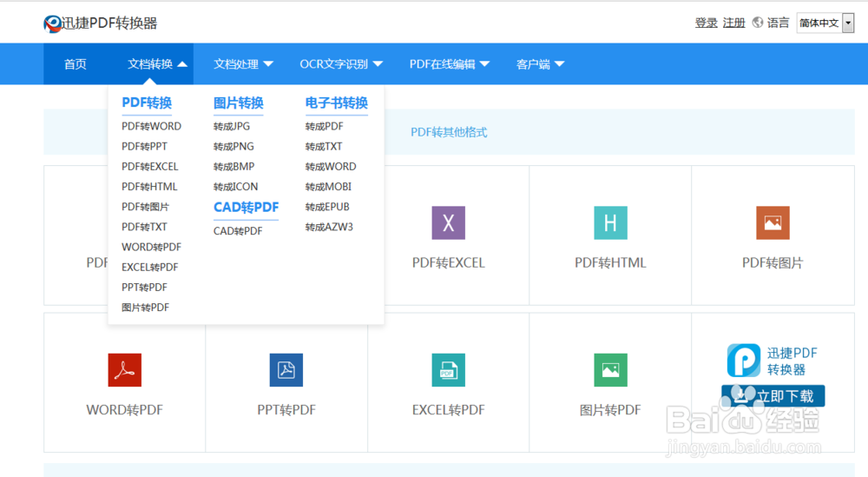Choose 转成MOBI under 电子书转换
The image size is (868, 477).
328,187
